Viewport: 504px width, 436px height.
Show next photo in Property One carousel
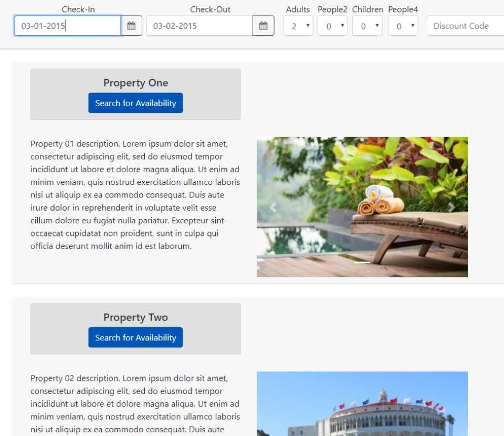pyautogui.click(x=452, y=207)
